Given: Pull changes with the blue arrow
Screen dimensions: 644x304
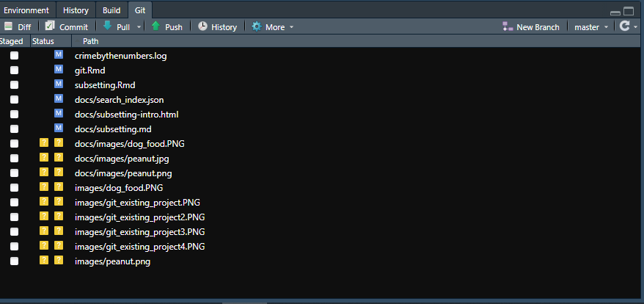Looking at the screenshot, I should [x=107, y=26].
